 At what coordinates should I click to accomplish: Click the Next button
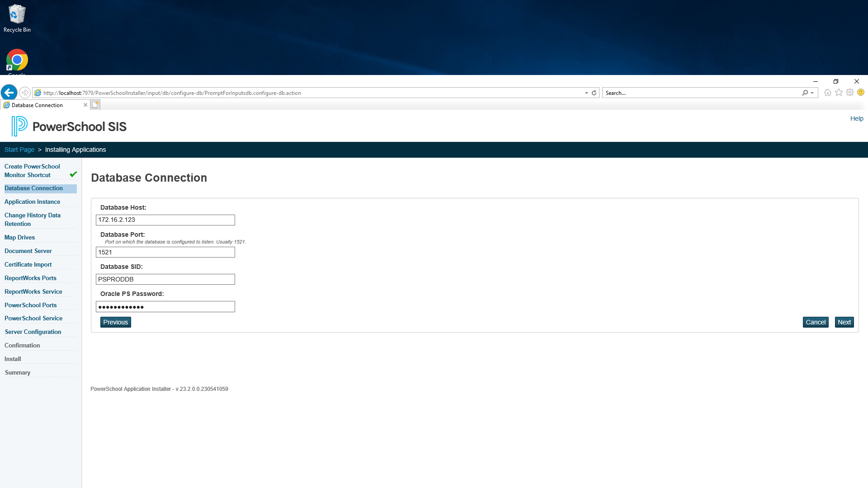[x=844, y=322]
